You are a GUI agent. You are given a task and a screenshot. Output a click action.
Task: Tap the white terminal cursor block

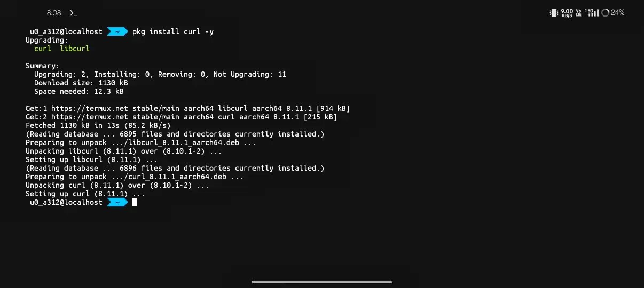click(135, 202)
